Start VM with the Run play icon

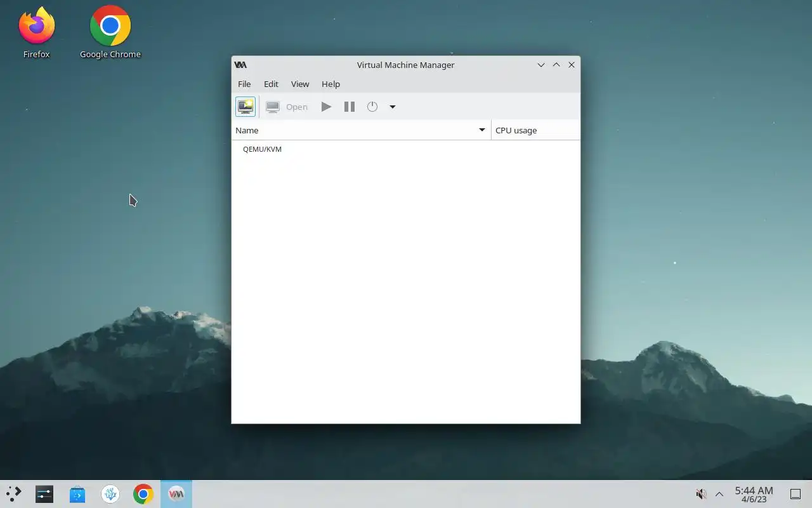tap(326, 107)
